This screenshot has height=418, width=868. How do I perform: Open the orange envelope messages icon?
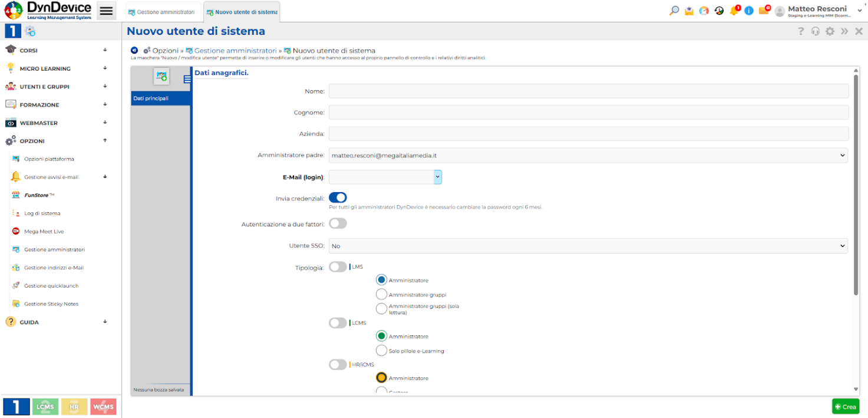[764, 11]
